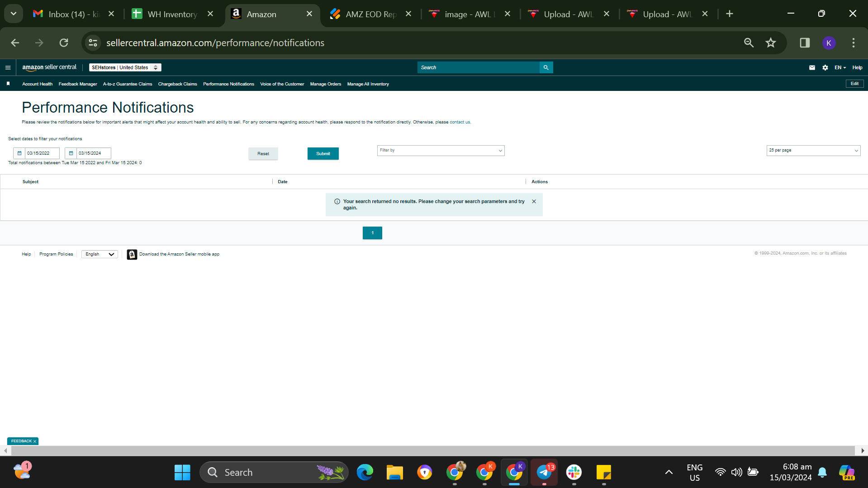Viewport: 868px width, 488px height.
Task: Click the Reset button
Action: (263, 154)
